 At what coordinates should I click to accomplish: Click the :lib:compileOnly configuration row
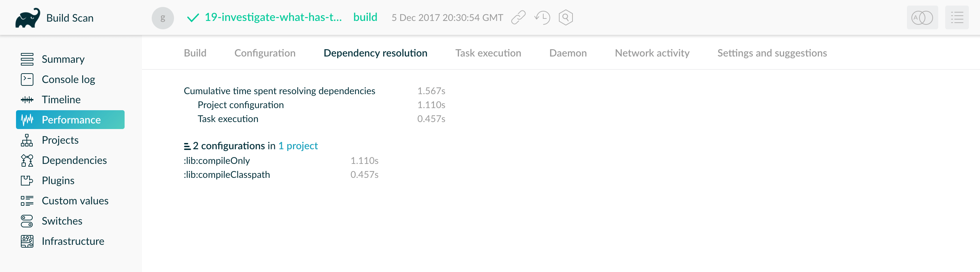point(216,160)
